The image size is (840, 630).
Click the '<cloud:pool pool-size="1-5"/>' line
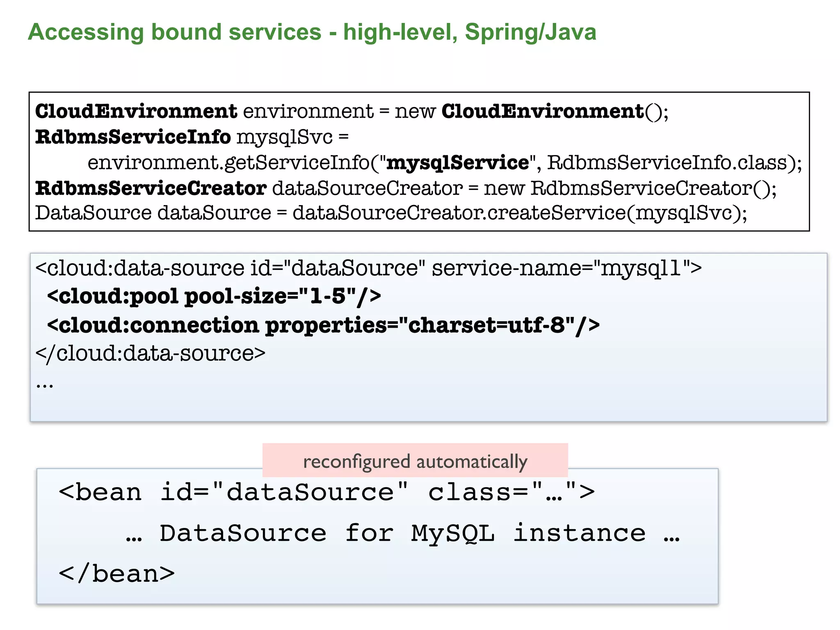214,296
